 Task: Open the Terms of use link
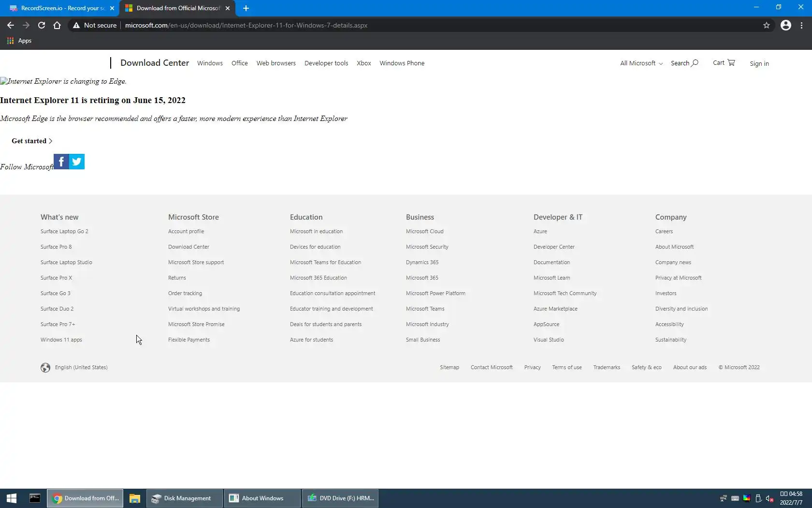567,367
